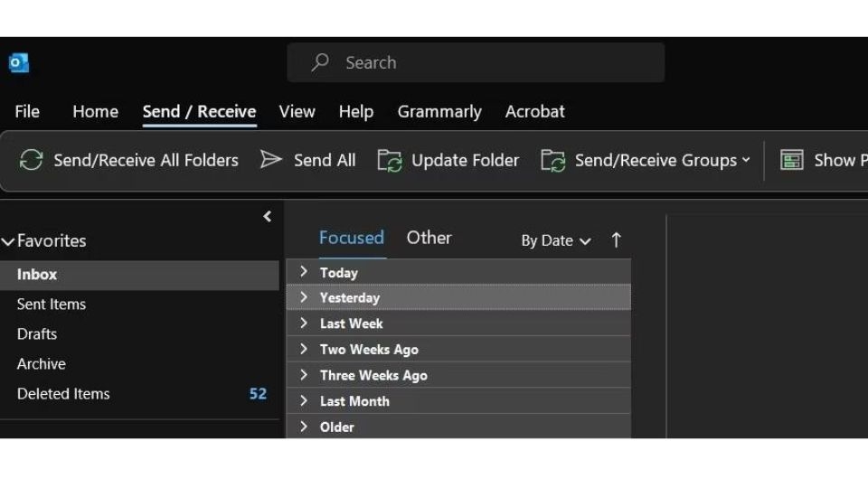This screenshot has height=488, width=868.
Task: Click the Two Weeks Ago header text
Action: tap(369, 350)
